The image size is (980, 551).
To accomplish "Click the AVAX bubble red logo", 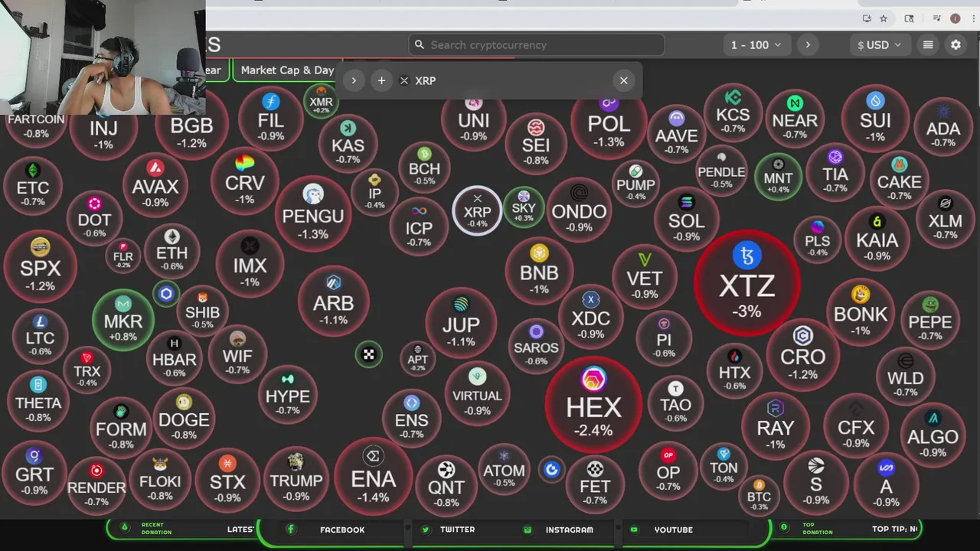I will (x=155, y=168).
